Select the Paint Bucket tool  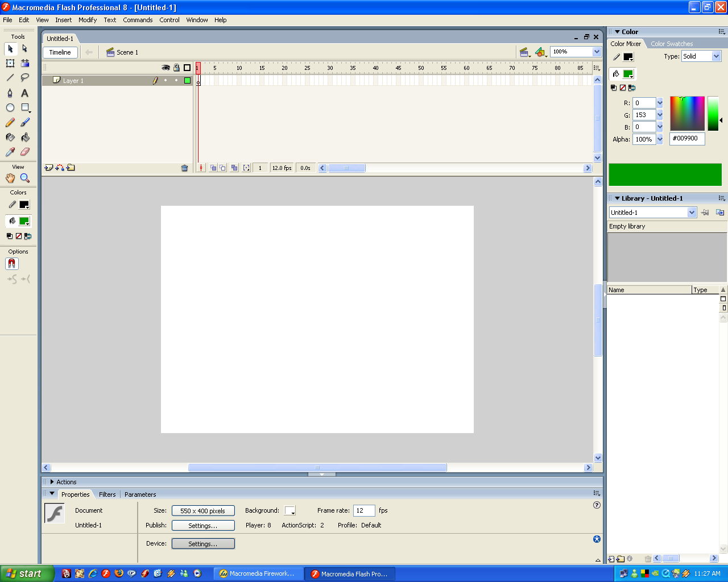click(23, 137)
